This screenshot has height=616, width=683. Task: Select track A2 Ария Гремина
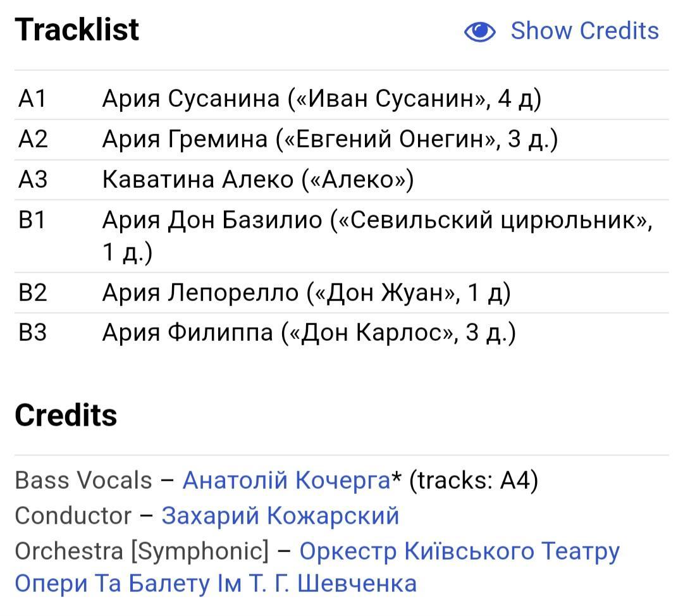click(x=341, y=139)
